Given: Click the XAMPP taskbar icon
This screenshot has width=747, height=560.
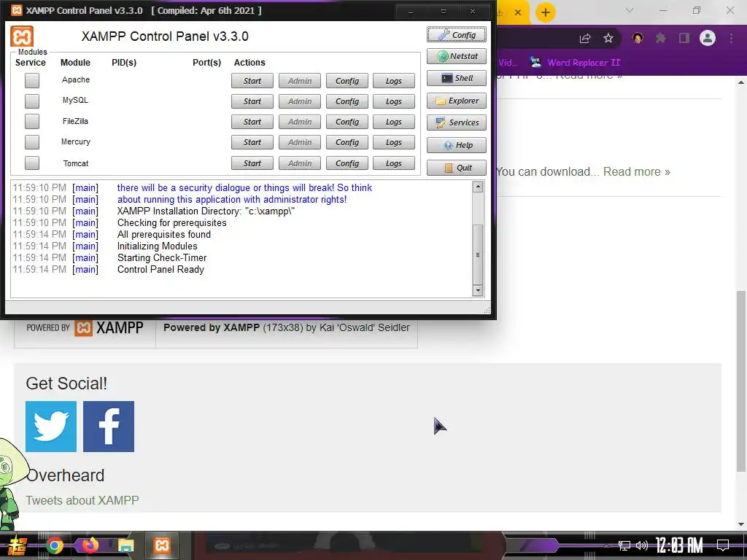Looking at the screenshot, I should 161,545.
